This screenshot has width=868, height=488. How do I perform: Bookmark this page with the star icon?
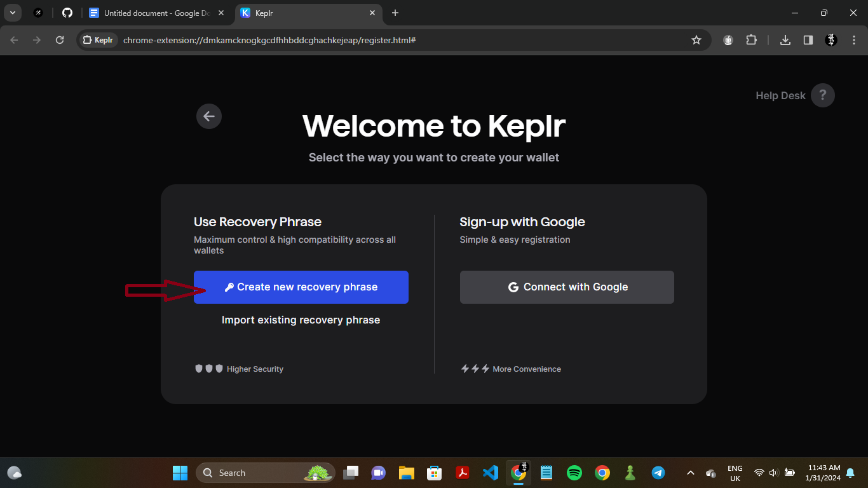[x=696, y=40]
